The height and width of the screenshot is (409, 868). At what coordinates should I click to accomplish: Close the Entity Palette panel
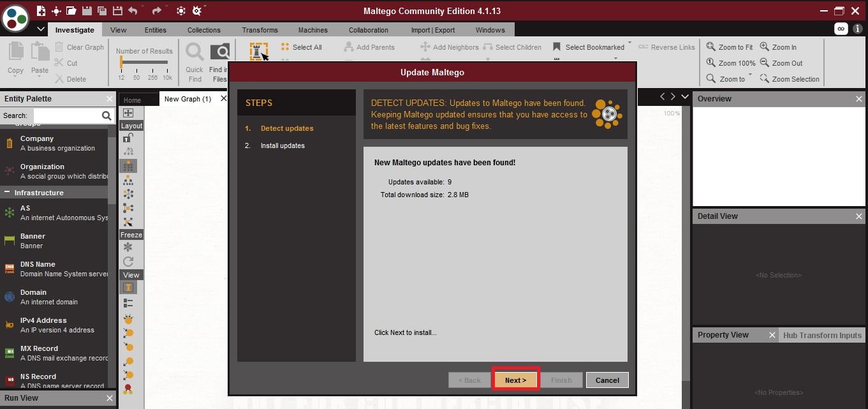108,99
